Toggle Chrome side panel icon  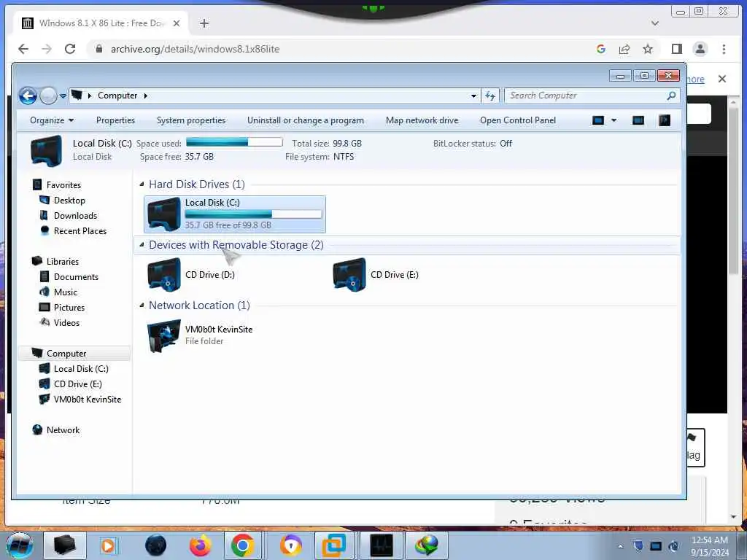(x=676, y=49)
